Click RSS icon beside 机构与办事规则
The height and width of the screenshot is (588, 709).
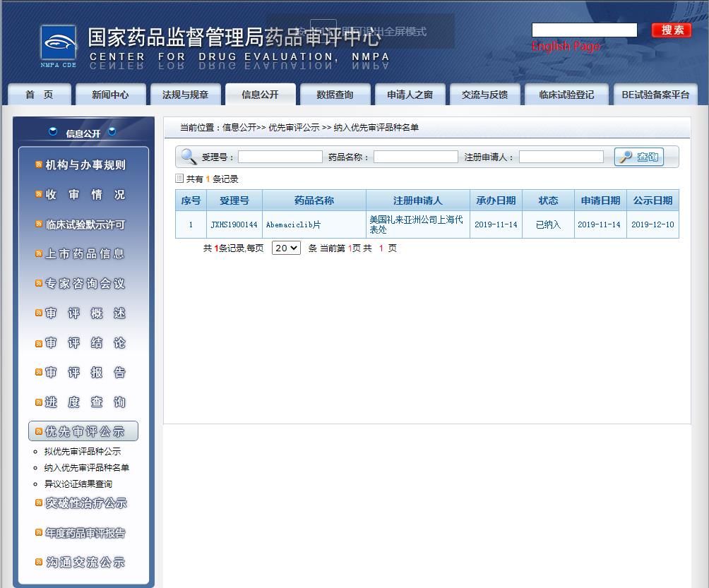pos(39,165)
